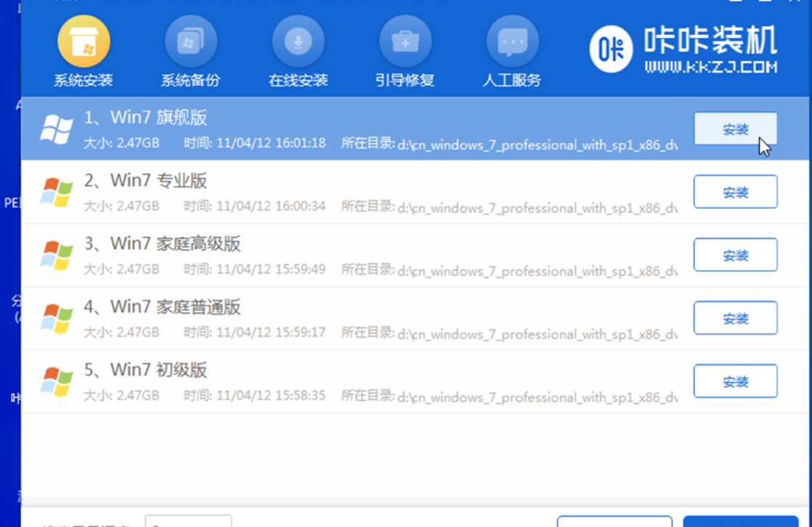Click the 大小: 2.47GB text under 家庭高级版
Screen dimensions: 812x527
pyautogui.click(x=122, y=270)
